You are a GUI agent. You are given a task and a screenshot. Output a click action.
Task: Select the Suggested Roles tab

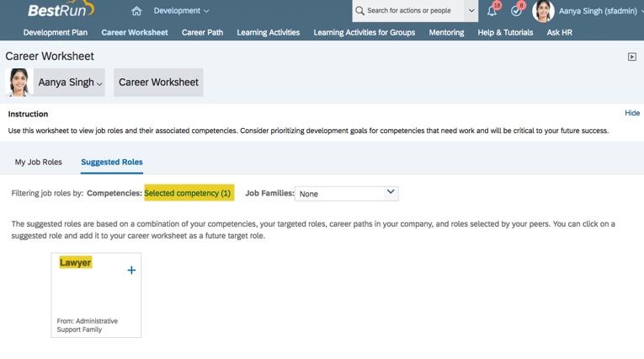click(x=111, y=162)
